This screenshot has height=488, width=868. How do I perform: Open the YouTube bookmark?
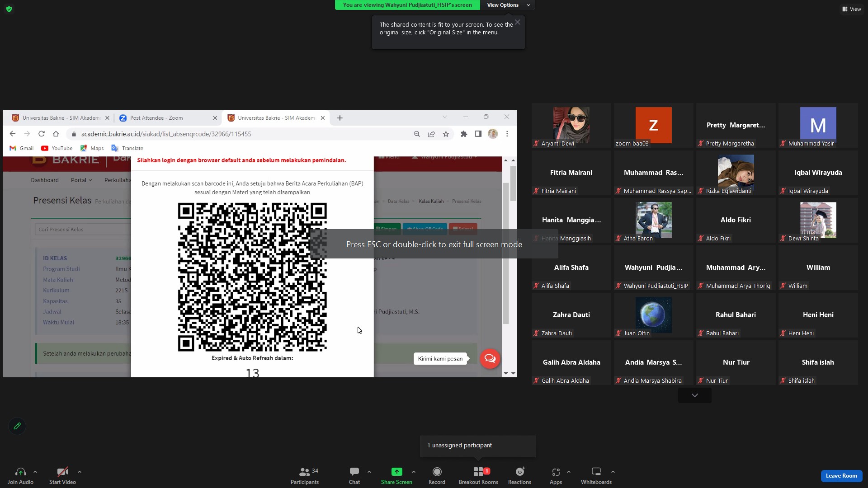pyautogui.click(x=57, y=148)
